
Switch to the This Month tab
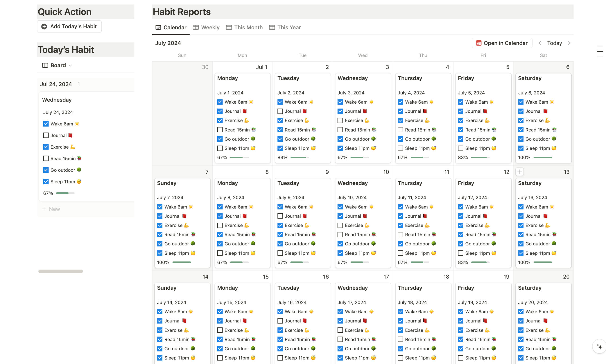pyautogui.click(x=244, y=27)
